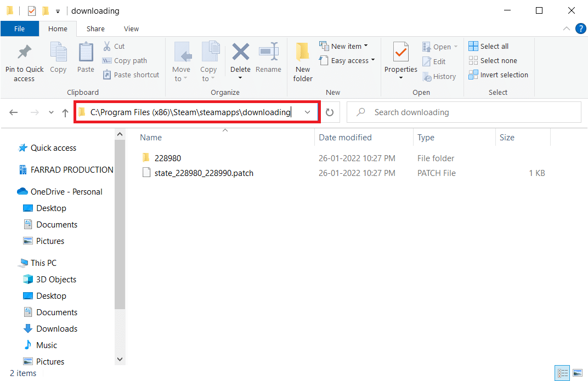Click Paste shortcut in ribbon
Viewport: 588px width, 381px height.
(x=131, y=75)
